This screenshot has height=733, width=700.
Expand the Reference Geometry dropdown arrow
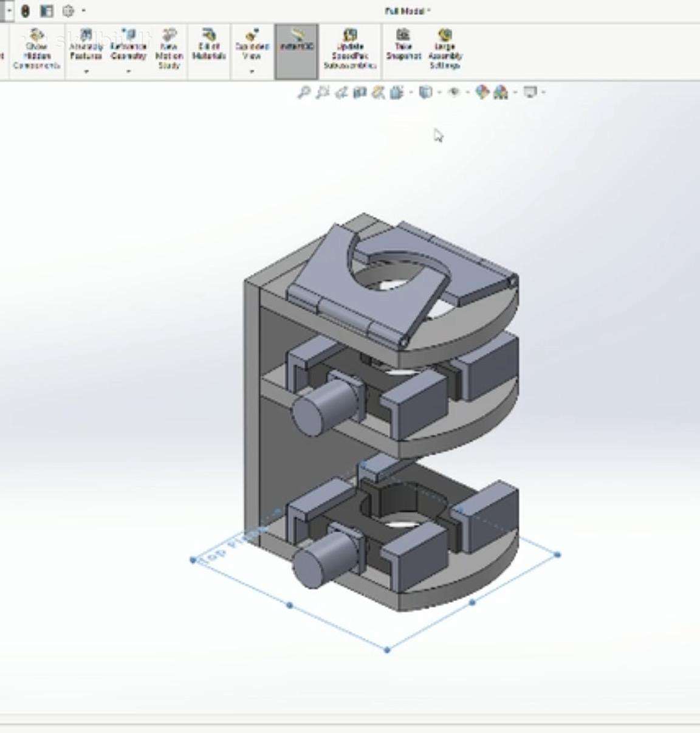128,72
